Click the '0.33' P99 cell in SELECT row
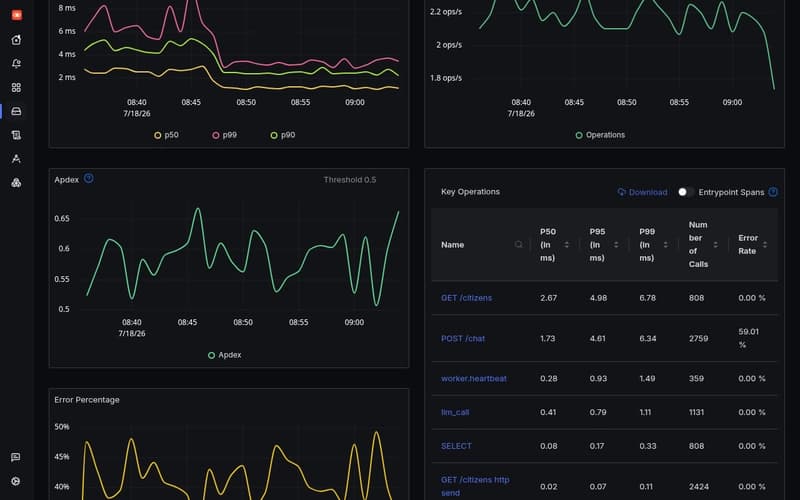The height and width of the screenshot is (500, 800). (647, 446)
